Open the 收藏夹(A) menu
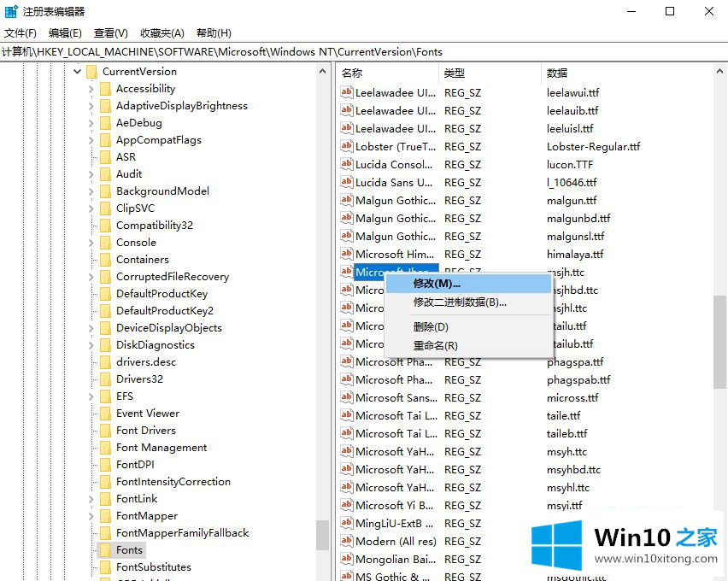The width and height of the screenshot is (728, 581). (162, 33)
